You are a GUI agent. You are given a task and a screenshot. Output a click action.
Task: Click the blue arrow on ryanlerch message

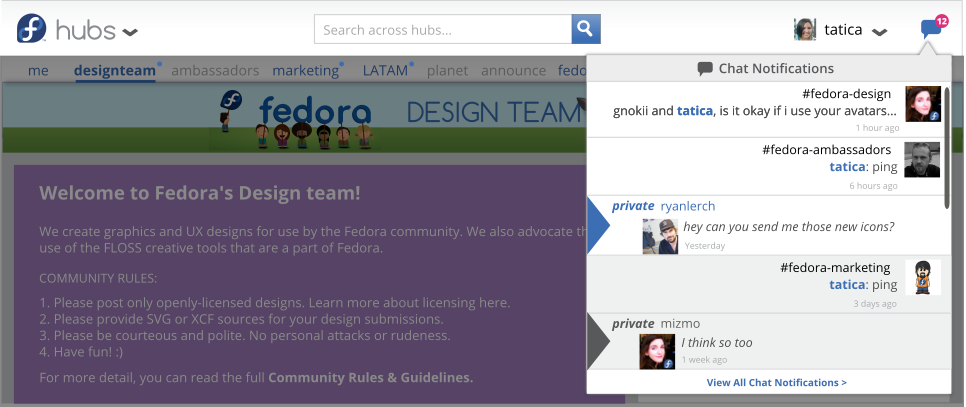[x=598, y=225]
